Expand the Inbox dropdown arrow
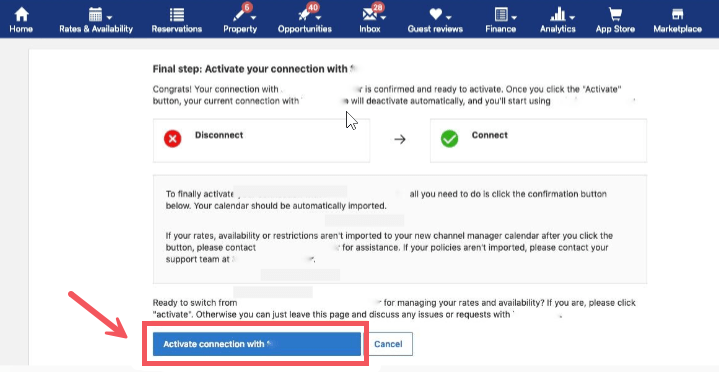The height and width of the screenshot is (372, 719). click(383, 17)
